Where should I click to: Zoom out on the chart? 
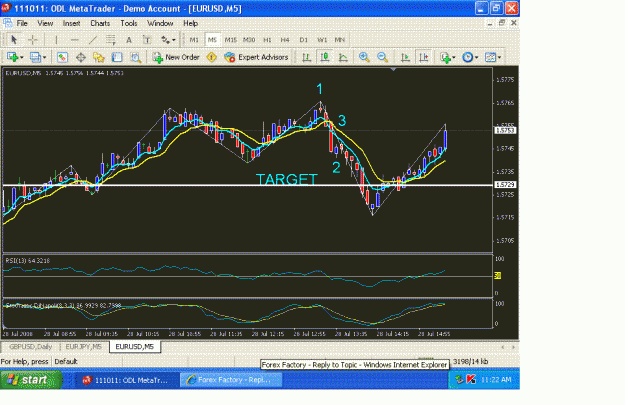click(x=382, y=57)
